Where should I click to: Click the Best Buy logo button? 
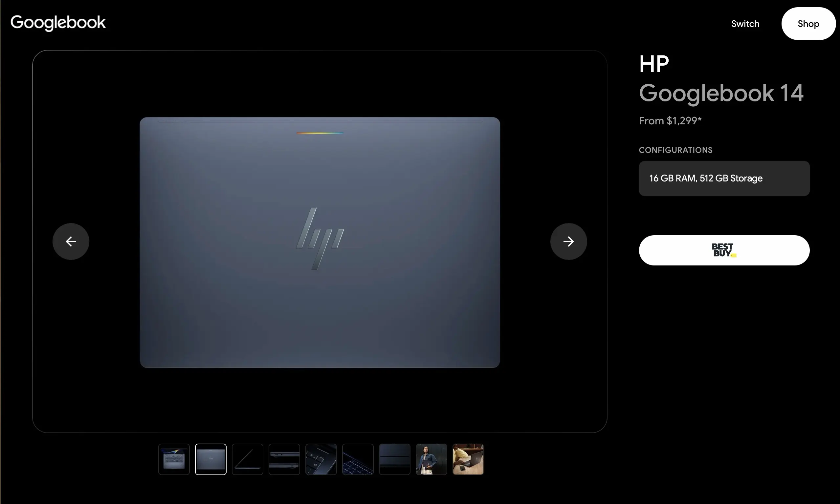[x=724, y=250]
